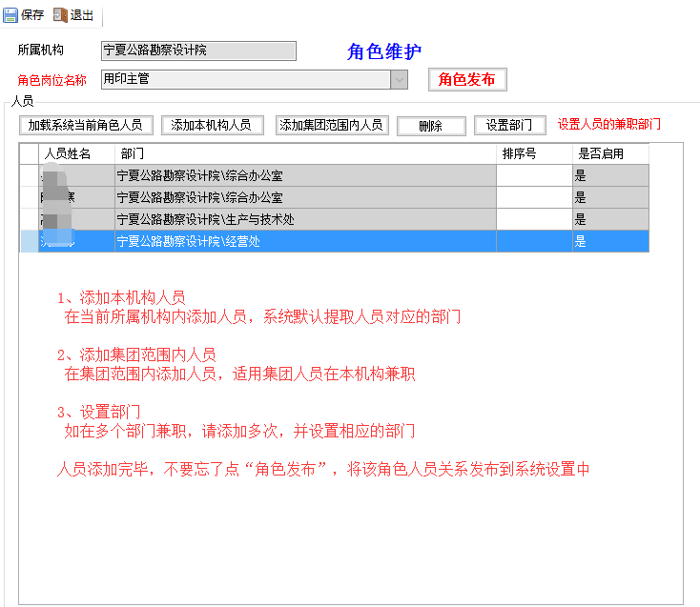This screenshot has width=700, height=607.
Task: Click the 所属机构 text field
Action: [198, 51]
